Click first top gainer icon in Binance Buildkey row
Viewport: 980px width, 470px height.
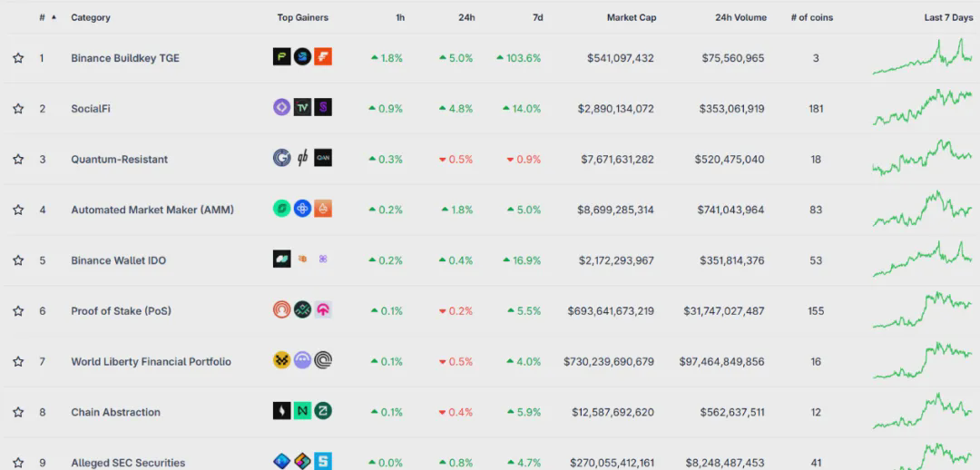281,57
